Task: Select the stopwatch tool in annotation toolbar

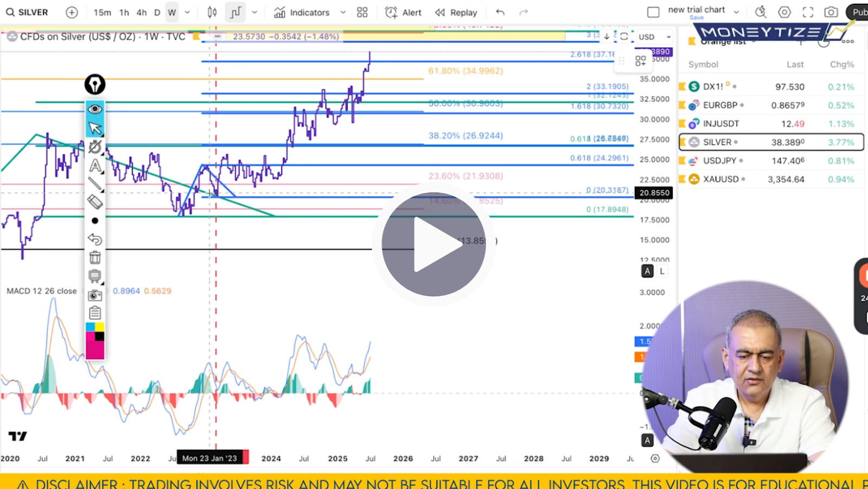Action: click(95, 147)
